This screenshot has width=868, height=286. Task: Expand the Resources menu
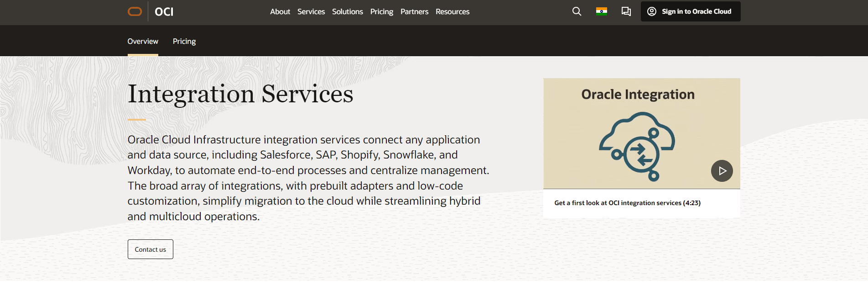[452, 11]
